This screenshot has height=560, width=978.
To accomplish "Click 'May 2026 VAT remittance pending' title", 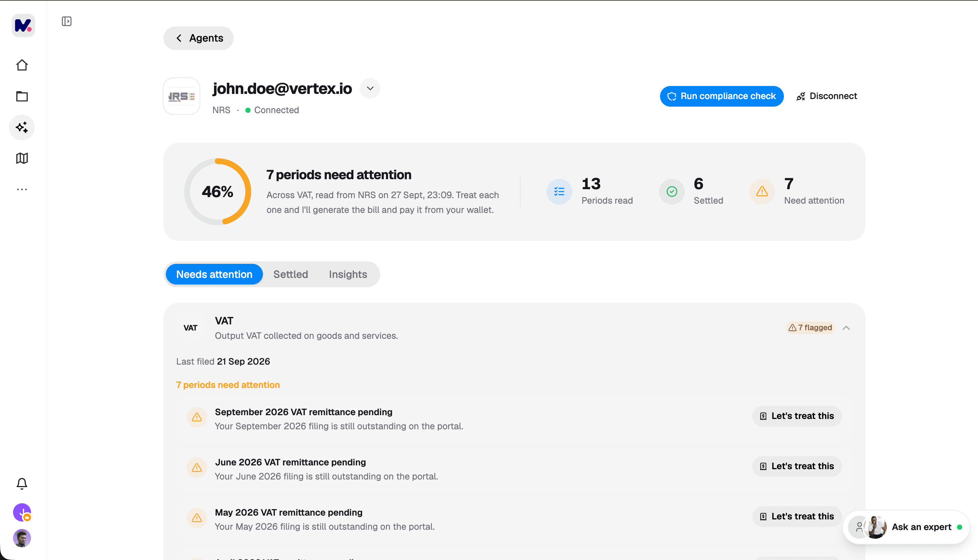I will 289,512.
